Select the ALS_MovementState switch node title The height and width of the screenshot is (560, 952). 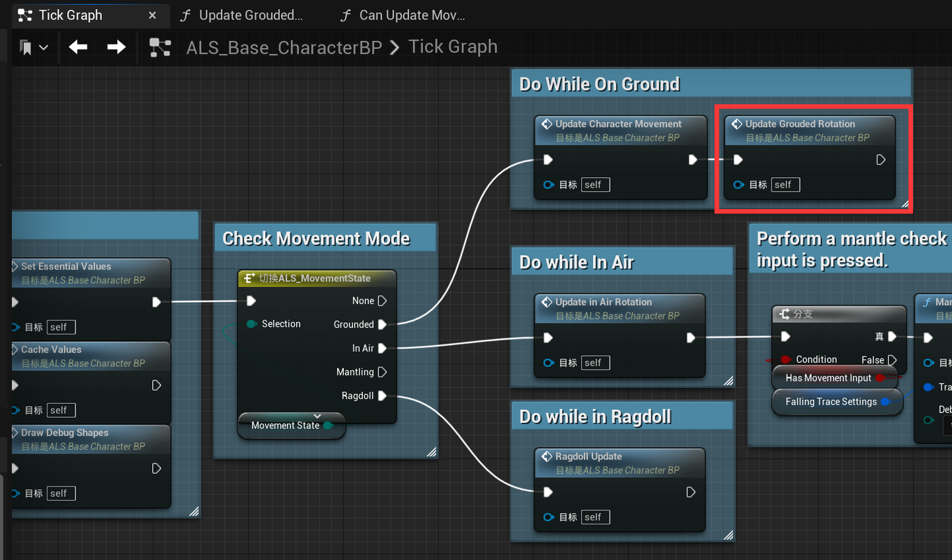coord(315,278)
